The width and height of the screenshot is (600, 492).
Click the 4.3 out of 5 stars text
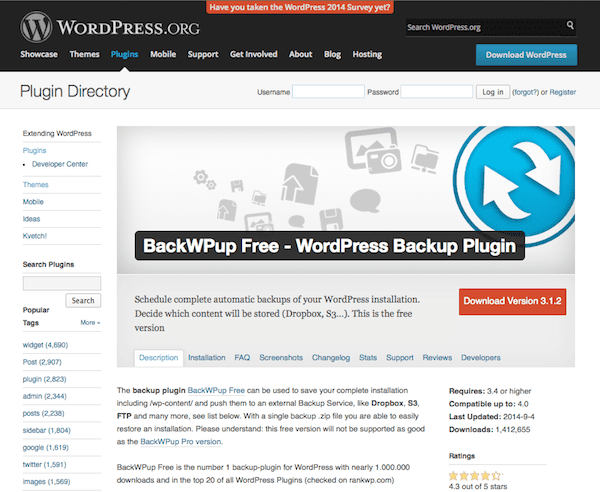point(478,487)
